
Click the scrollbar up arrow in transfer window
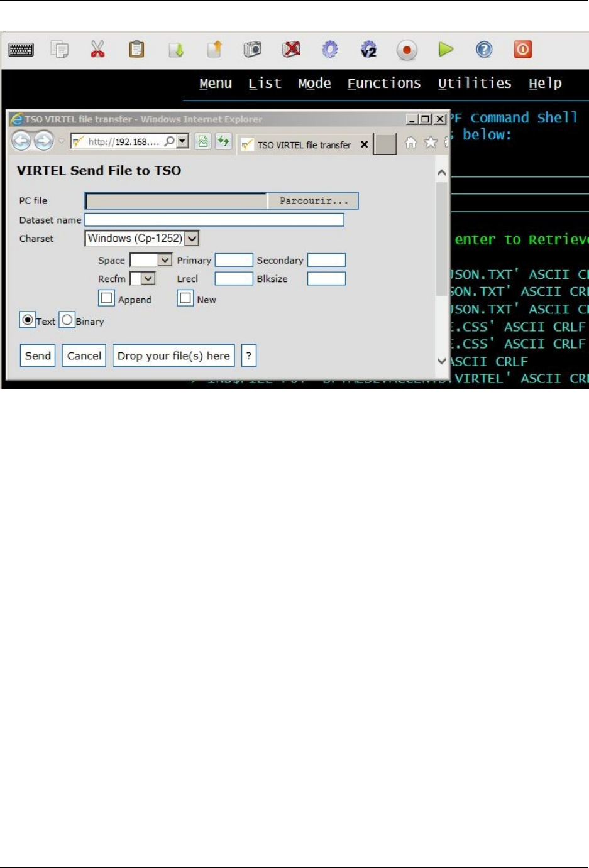click(442, 173)
